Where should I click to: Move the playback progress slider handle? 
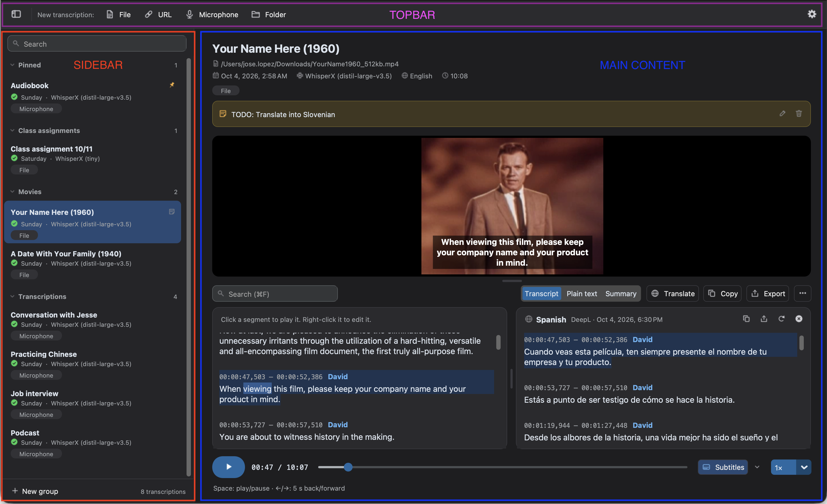(348, 467)
